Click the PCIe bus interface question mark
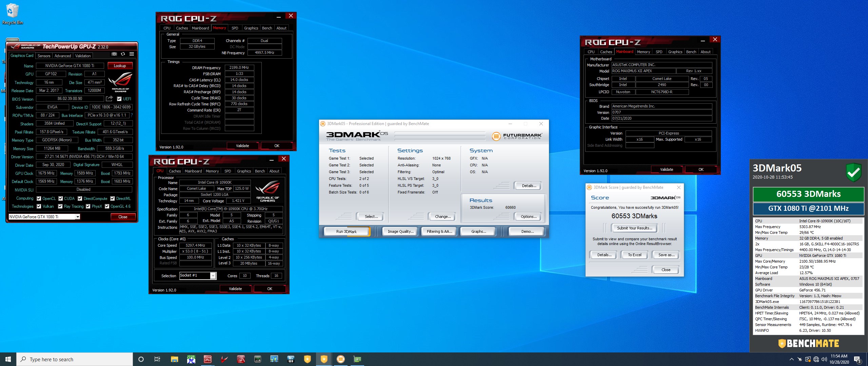The height and width of the screenshot is (366, 868). [132, 115]
